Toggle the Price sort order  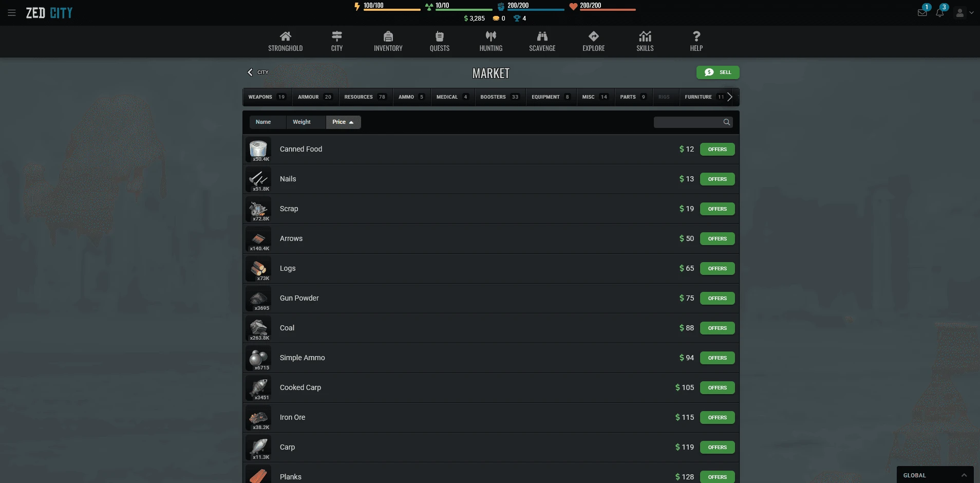tap(343, 122)
